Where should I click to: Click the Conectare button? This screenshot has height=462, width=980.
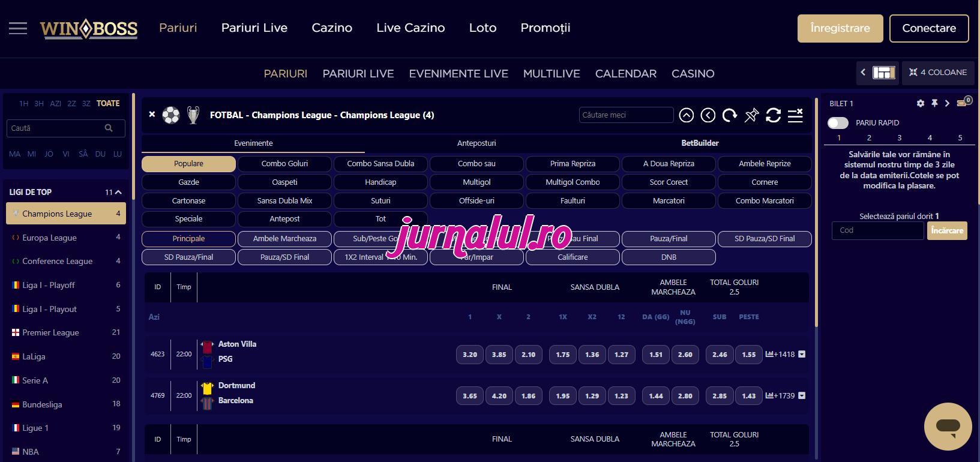[929, 28]
